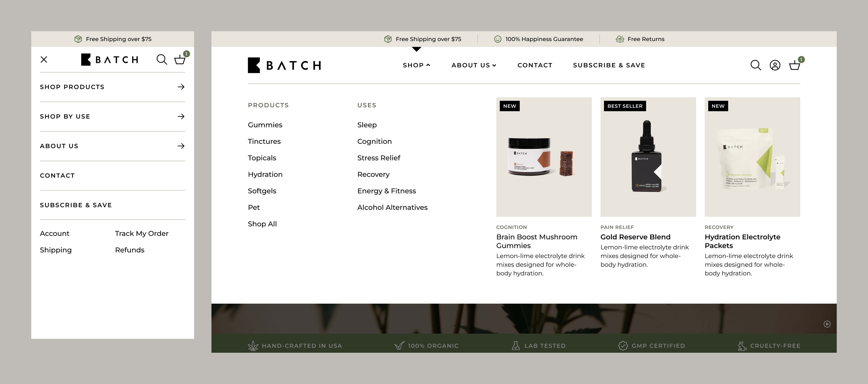Click the Free Returns box icon
Viewport: 868px width, 384px height.
[x=620, y=39]
